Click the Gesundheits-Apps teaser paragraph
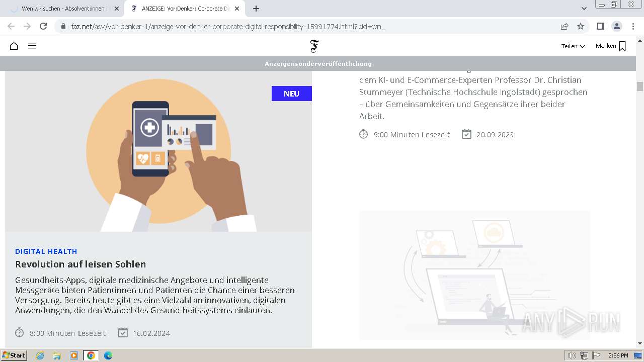The width and height of the screenshot is (644, 362). [x=155, y=295]
